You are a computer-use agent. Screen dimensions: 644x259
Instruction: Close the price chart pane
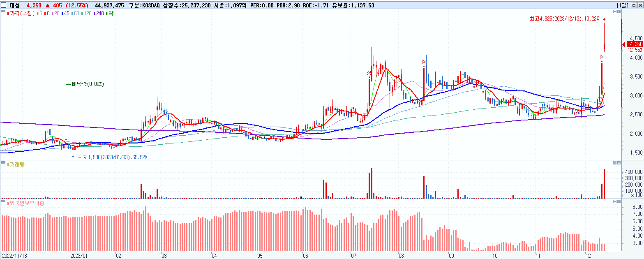[619, 12]
